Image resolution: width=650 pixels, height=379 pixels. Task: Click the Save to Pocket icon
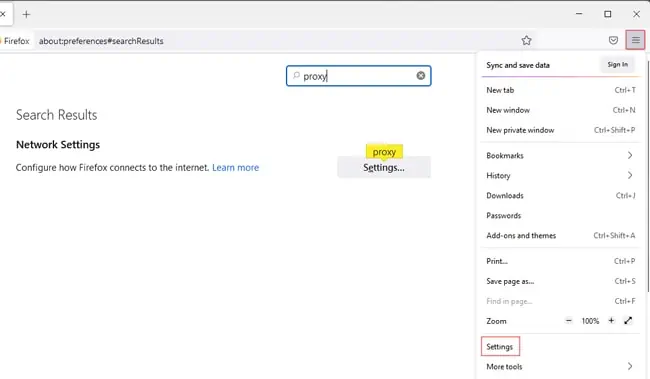(613, 40)
